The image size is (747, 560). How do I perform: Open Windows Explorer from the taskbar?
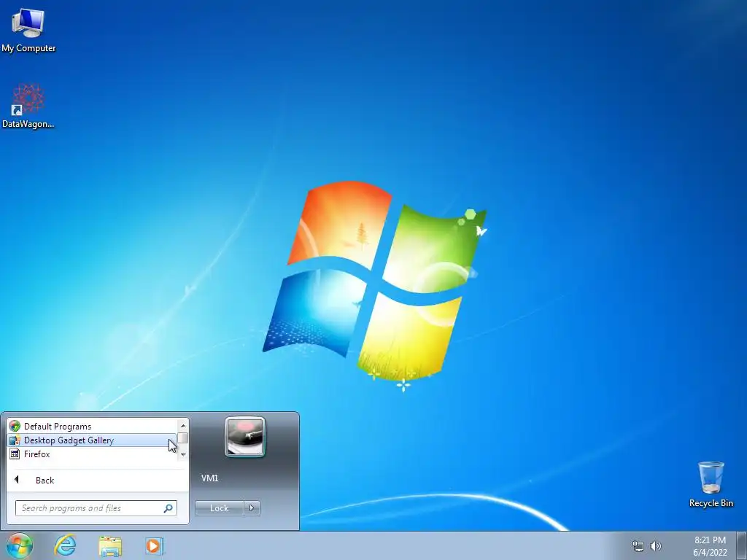[110, 545]
